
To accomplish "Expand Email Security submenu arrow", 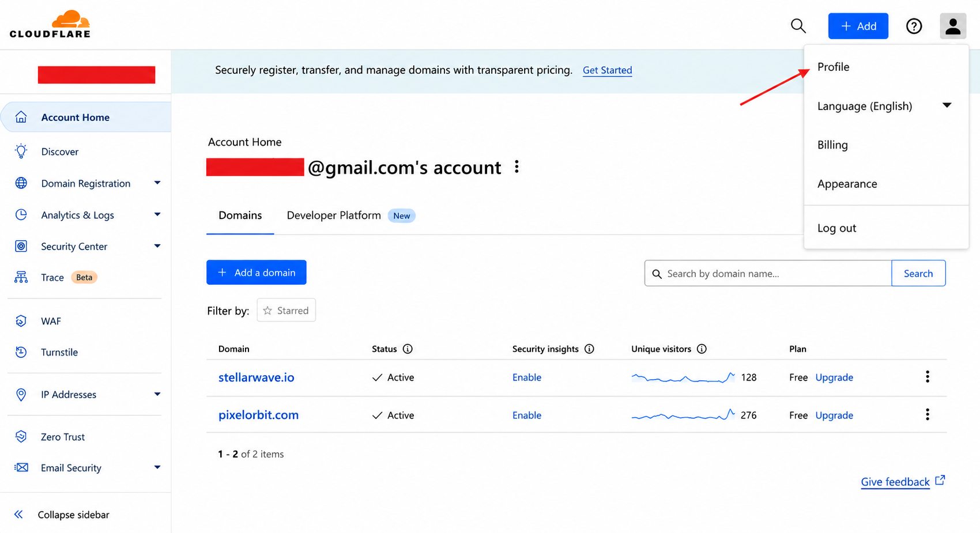I will coord(157,467).
